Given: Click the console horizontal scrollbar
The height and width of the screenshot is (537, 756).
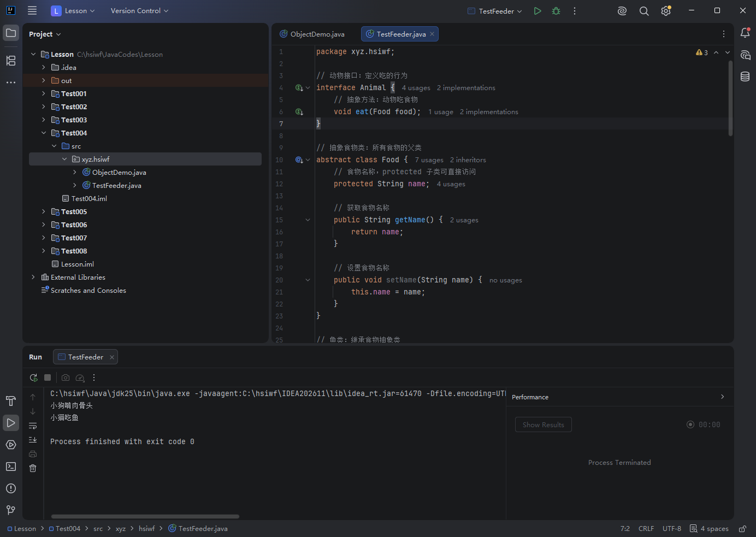Looking at the screenshot, I should pos(145,516).
